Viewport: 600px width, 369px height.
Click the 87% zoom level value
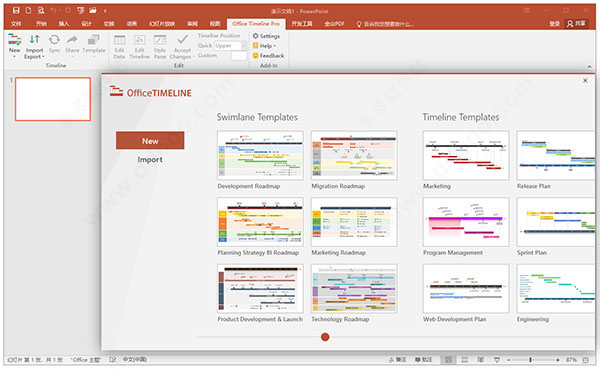[571, 360]
